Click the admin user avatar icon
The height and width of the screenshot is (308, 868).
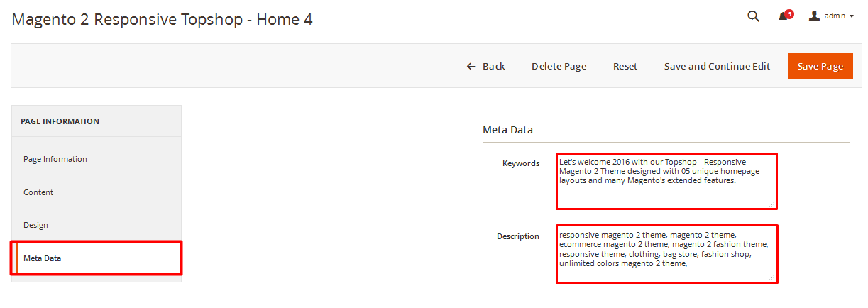814,16
